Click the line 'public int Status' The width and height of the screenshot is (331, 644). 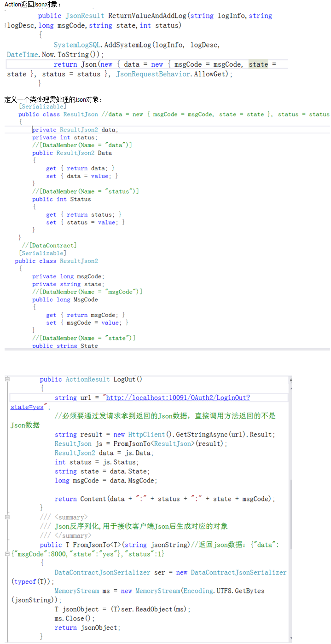61,199
